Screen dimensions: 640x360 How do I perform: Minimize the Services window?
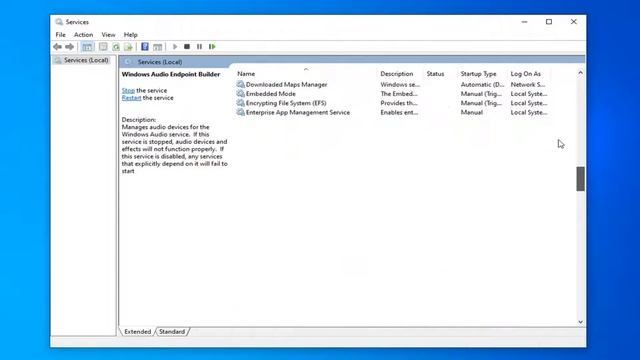tap(524, 22)
